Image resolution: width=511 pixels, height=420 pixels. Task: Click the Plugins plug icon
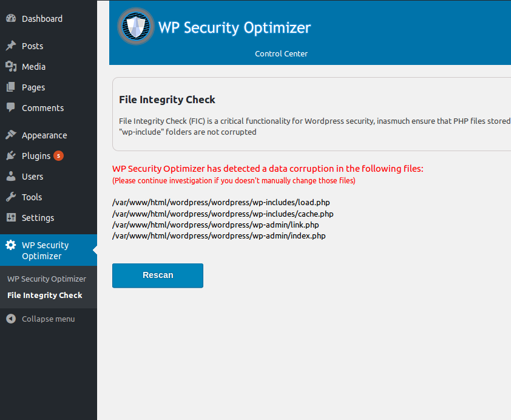pos(11,155)
